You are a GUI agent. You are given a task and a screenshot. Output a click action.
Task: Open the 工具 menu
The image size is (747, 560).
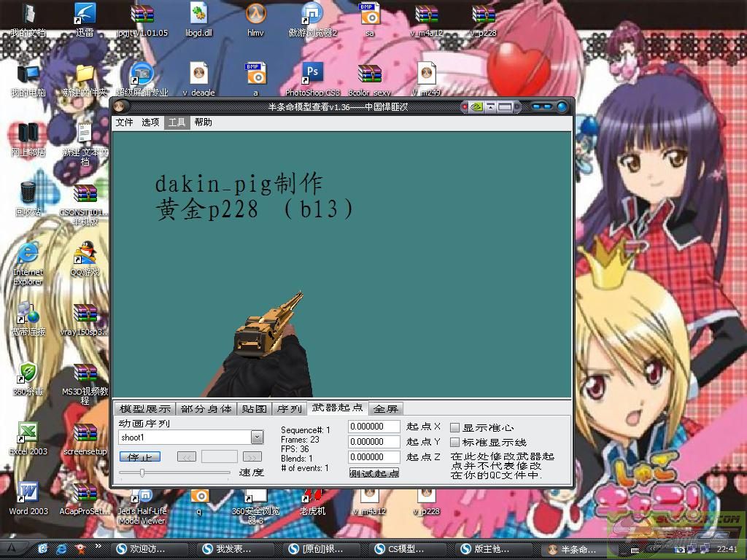point(177,122)
